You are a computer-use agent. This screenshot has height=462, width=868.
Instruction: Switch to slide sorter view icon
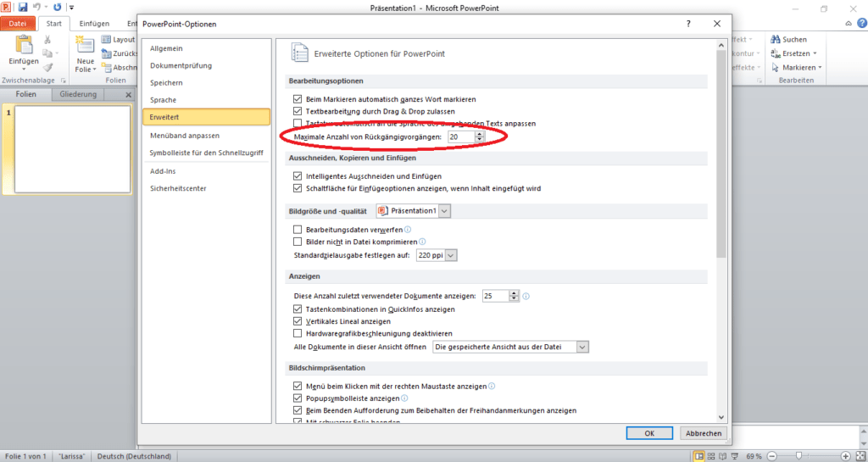click(712, 456)
